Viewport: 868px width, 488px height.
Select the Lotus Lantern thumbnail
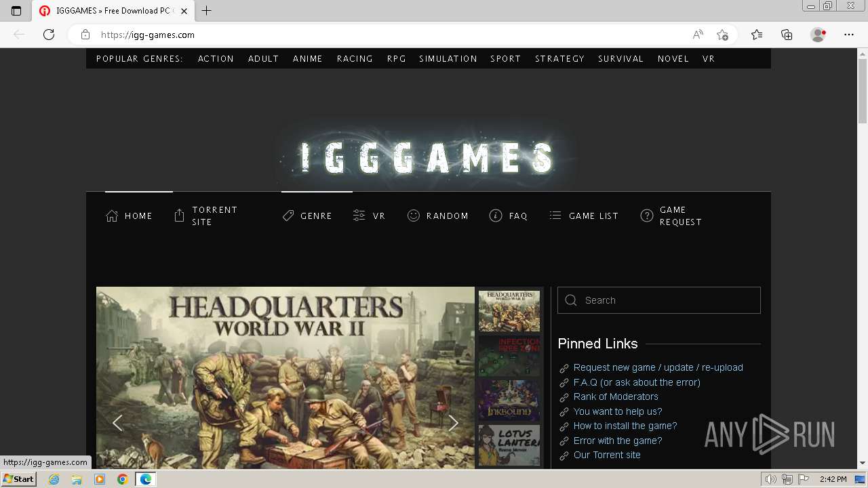pos(509,445)
